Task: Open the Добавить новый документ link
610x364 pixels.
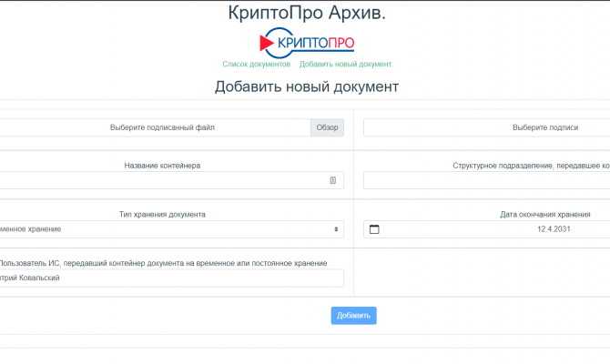Action: tap(345, 65)
